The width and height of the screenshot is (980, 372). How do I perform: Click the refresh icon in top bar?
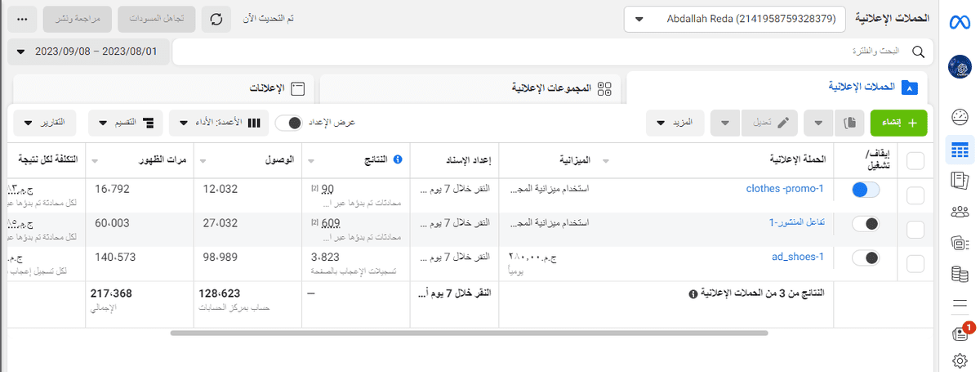click(216, 19)
